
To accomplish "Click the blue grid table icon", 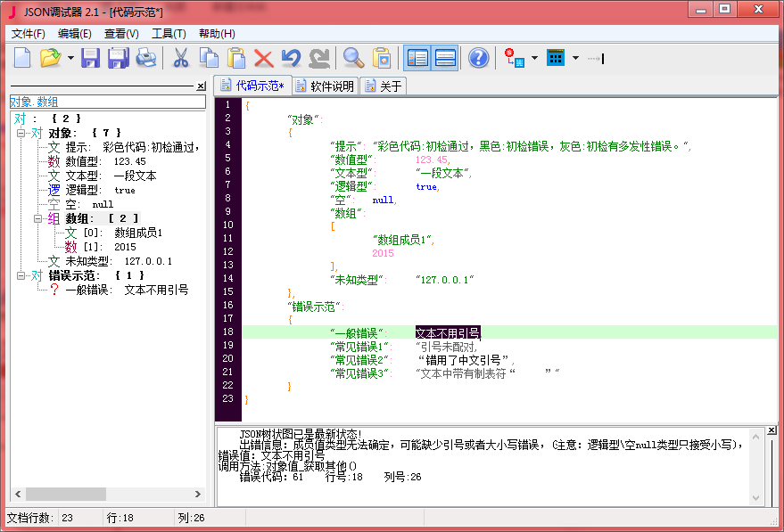I will coord(556,58).
